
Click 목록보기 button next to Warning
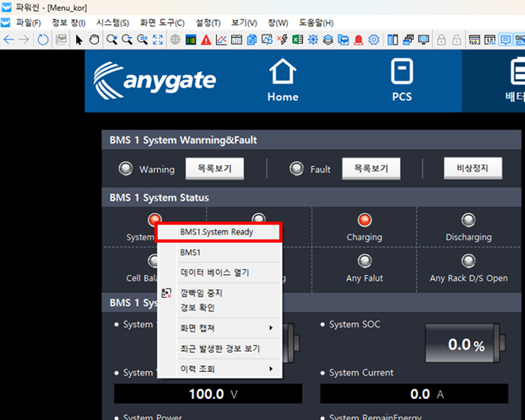(214, 169)
